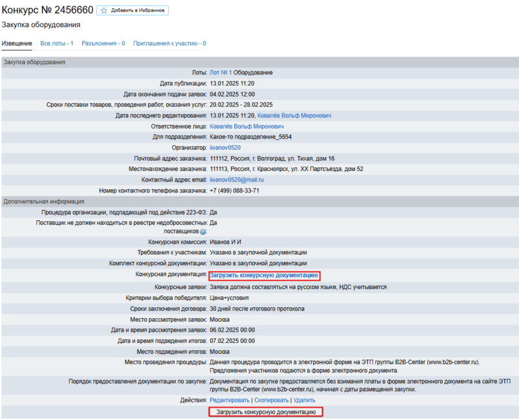
Task: Click Ковалёв Вольф Миронович in the last edit row
Action: 294,115
